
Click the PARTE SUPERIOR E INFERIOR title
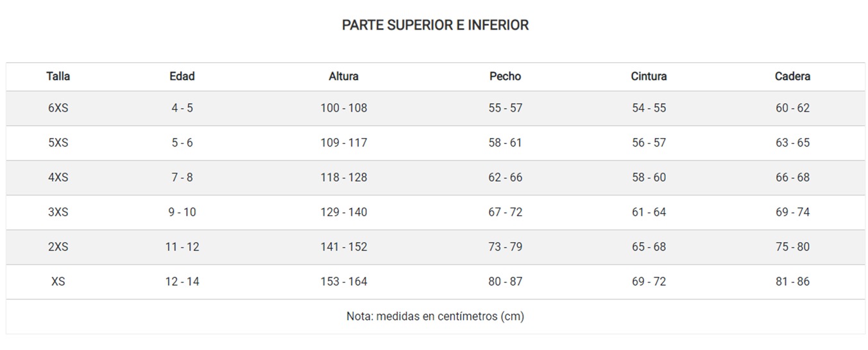click(435, 25)
